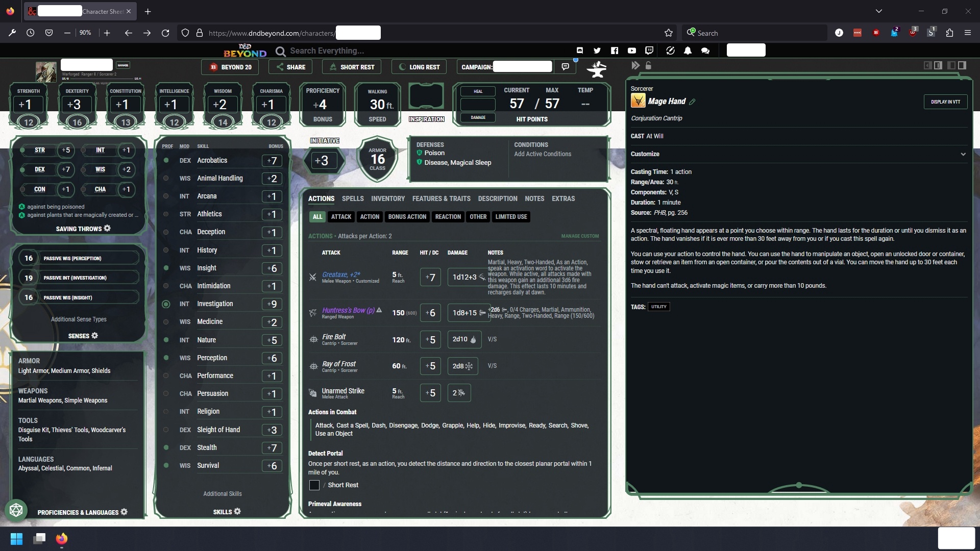Open the Twitch icon in the header

649,51
